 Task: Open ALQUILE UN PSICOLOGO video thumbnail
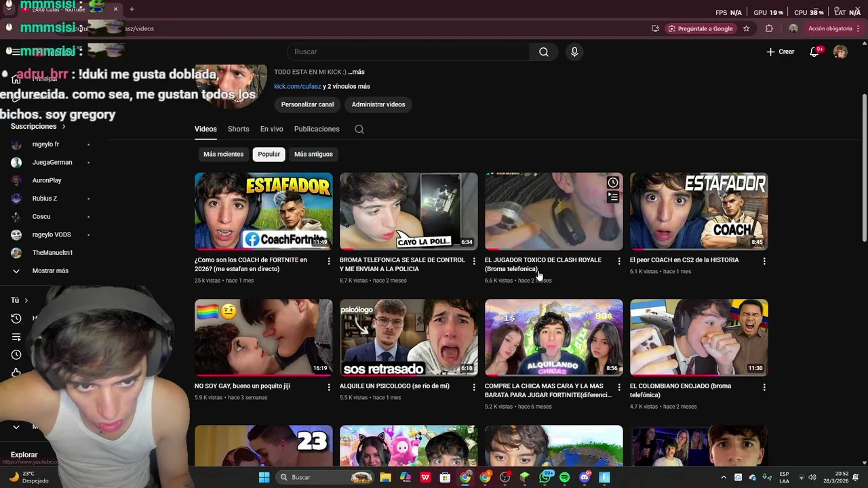click(408, 338)
